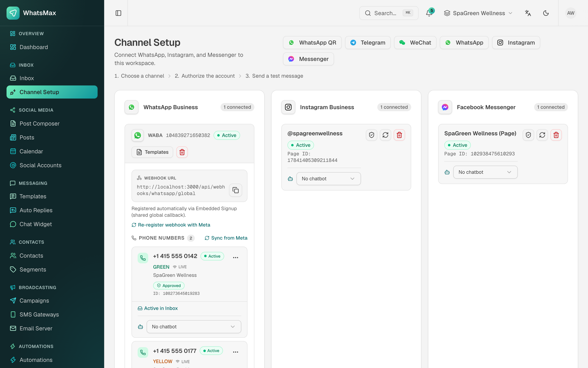Click WABA ID 104839271650382

(x=188, y=135)
